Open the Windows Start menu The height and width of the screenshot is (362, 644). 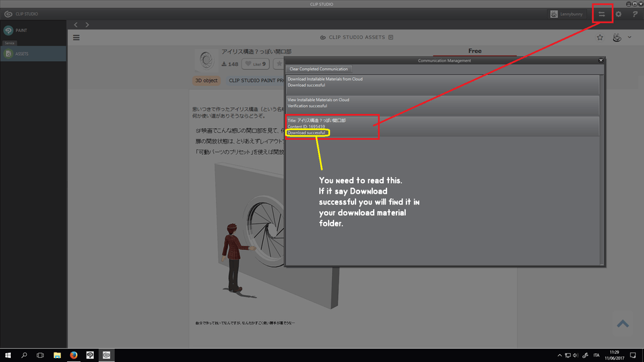[x=8, y=355]
